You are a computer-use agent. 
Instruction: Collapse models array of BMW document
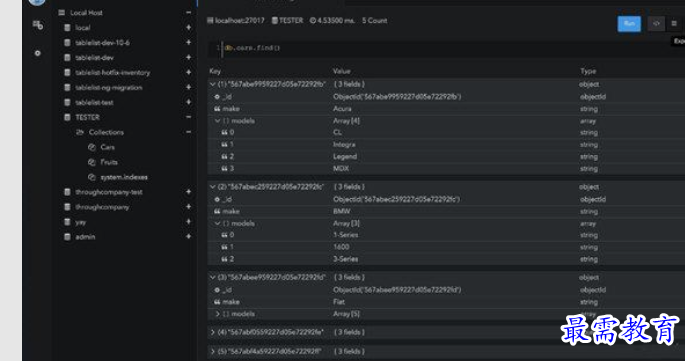218,223
